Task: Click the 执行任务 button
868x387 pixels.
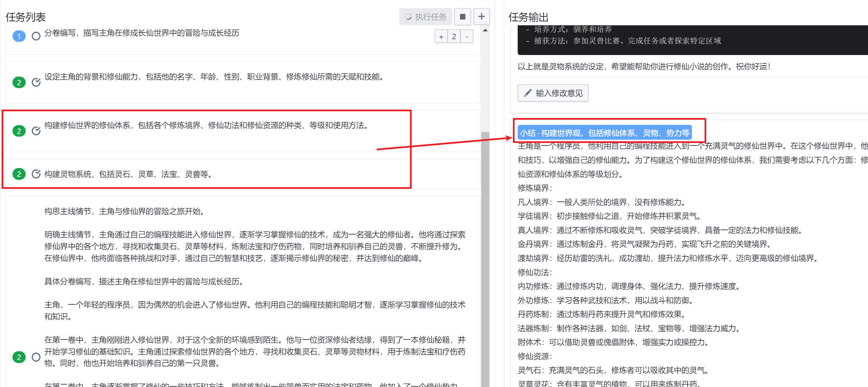Action: (x=426, y=17)
